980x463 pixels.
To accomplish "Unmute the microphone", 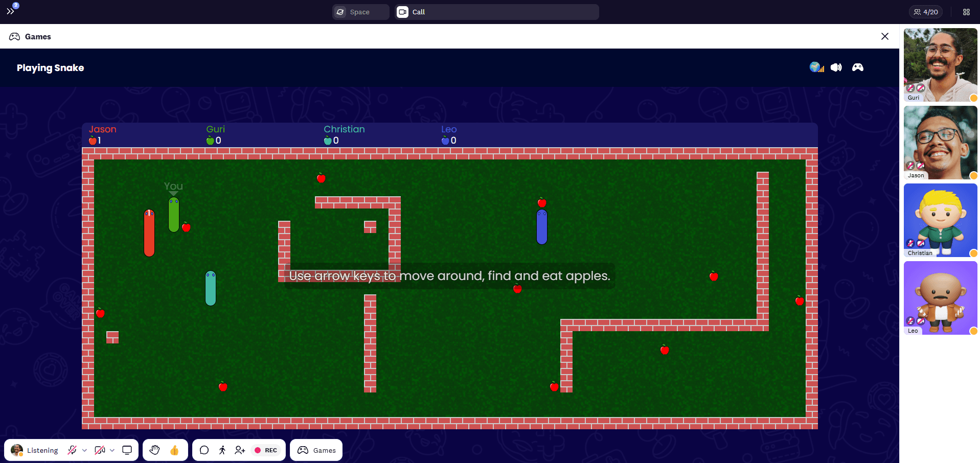I will point(72,450).
